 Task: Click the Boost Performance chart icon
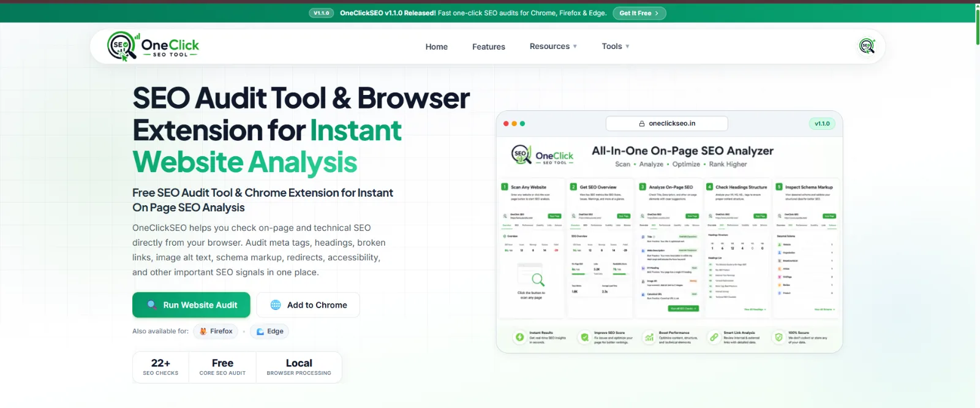point(649,337)
